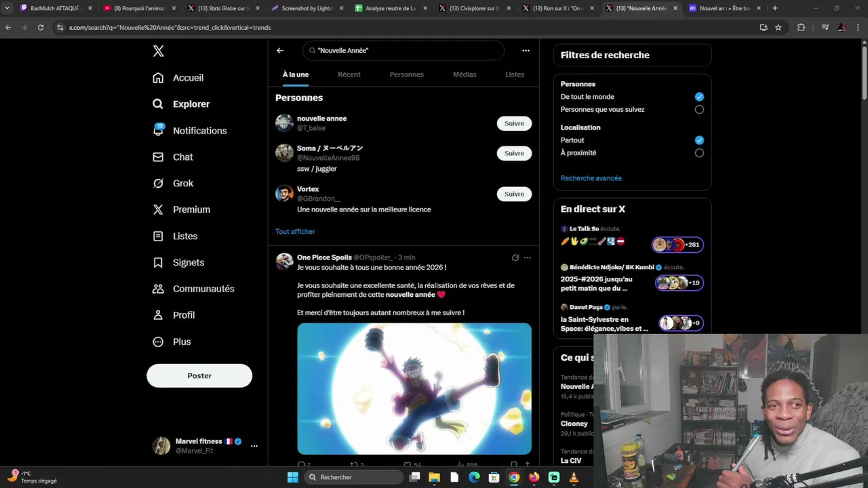This screenshot has height=488, width=868.
Task: Open weather widget 'Temps dégagé'
Action: (33, 477)
